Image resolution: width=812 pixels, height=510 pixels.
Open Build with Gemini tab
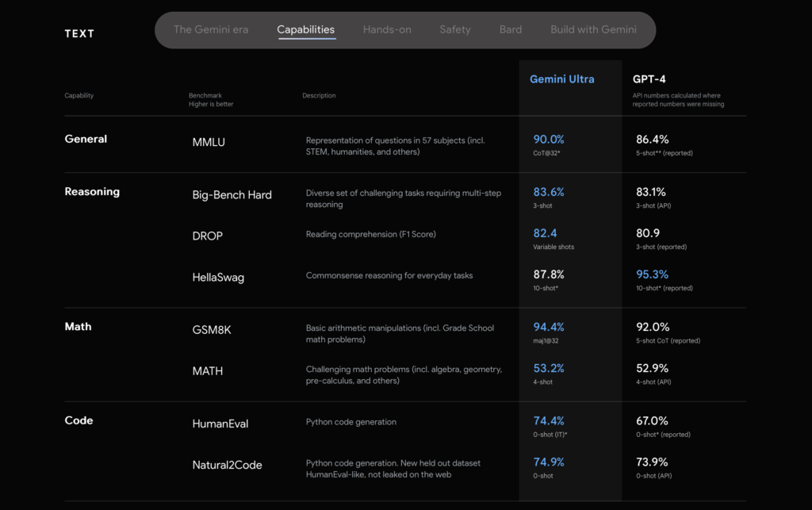pyautogui.click(x=593, y=29)
